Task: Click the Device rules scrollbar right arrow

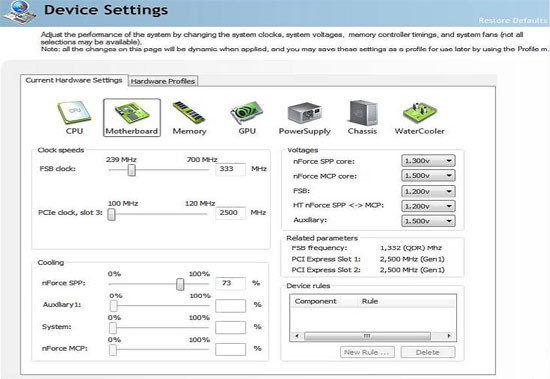Action: (449, 336)
